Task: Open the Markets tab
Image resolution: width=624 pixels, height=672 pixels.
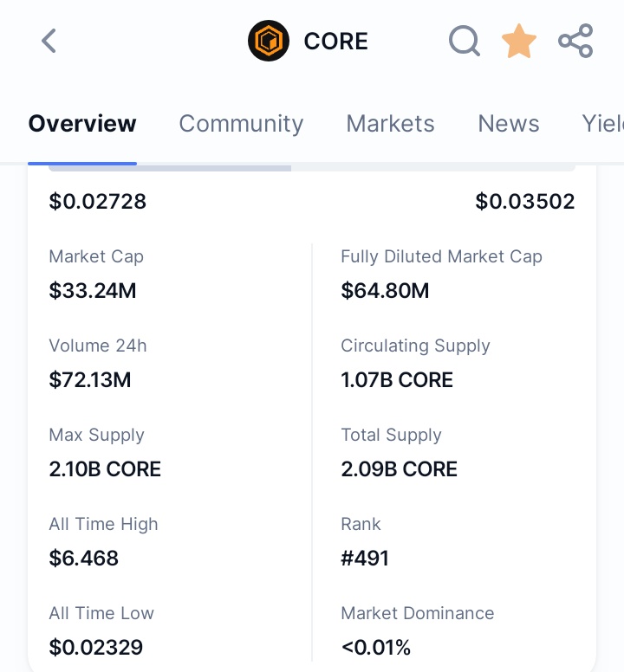Action: pos(390,124)
